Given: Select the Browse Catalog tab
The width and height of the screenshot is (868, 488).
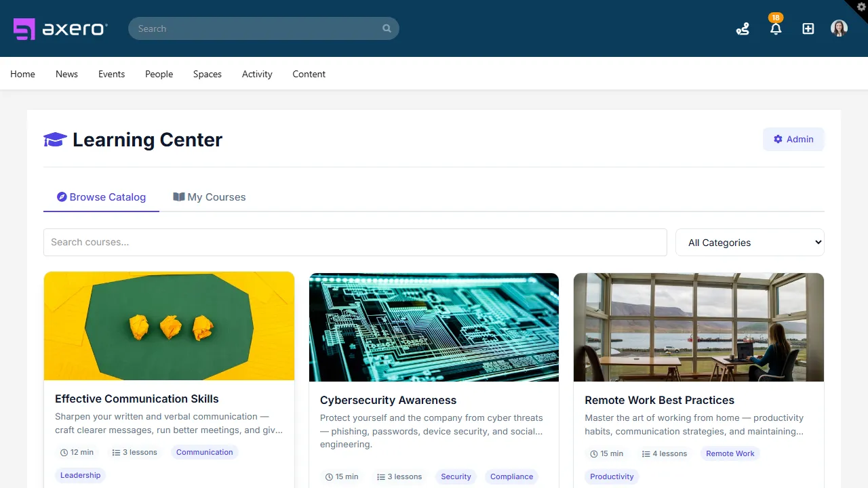Looking at the screenshot, I should pyautogui.click(x=101, y=197).
